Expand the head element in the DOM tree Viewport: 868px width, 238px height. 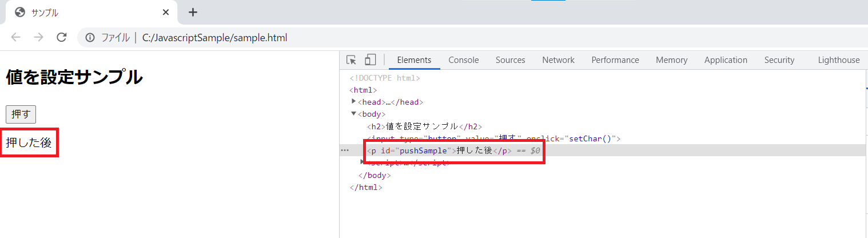tap(354, 101)
